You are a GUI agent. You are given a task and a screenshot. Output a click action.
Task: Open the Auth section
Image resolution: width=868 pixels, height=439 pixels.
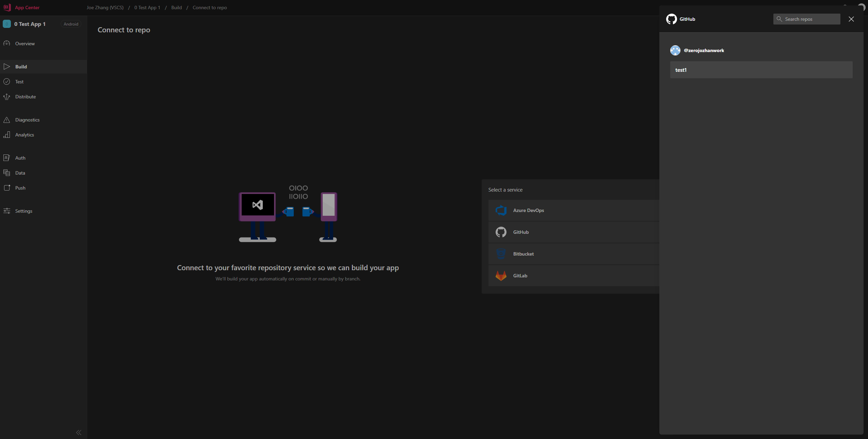coord(20,158)
